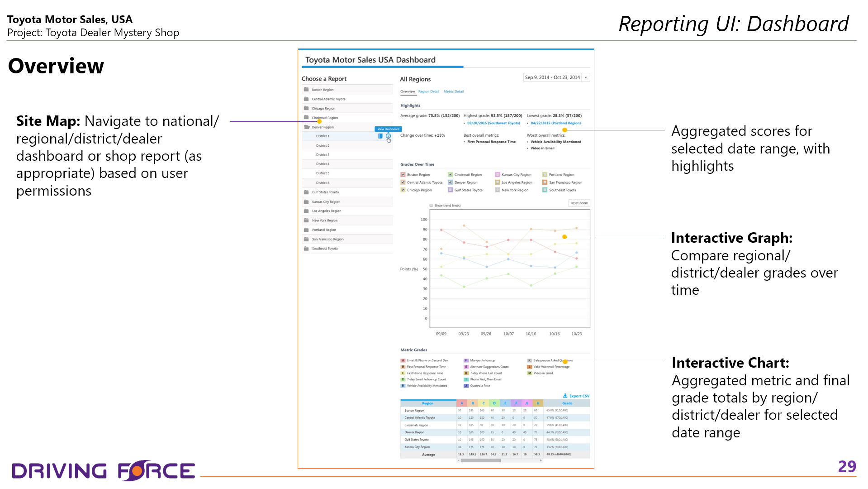
Task: Click the column A header in table
Action: 461,403
